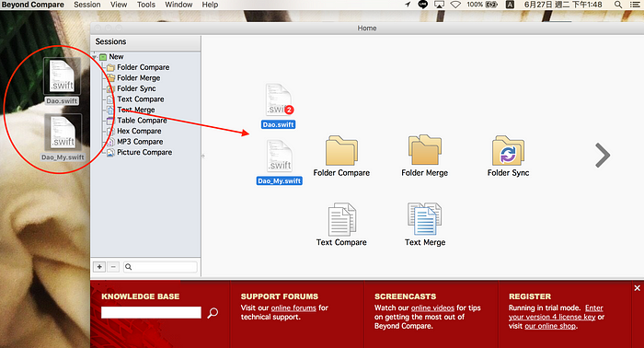Image resolution: width=644 pixels, height=348 pixels.
Task: Follow the online forums link
Action: [x=293, y=307]
